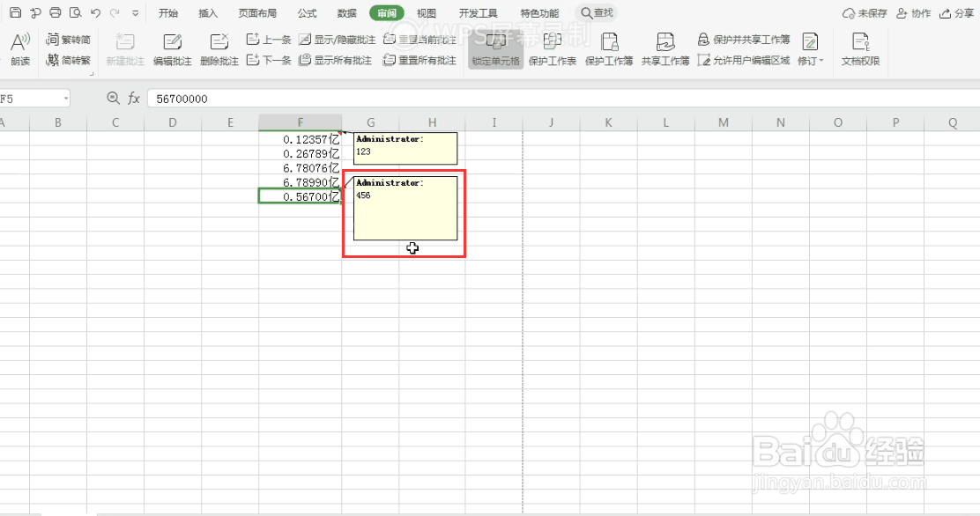The height and width of the screenshot is (516, 980).
Task: Expand the quick access toolbar customize arrow
Action: [x=136, y=13]
